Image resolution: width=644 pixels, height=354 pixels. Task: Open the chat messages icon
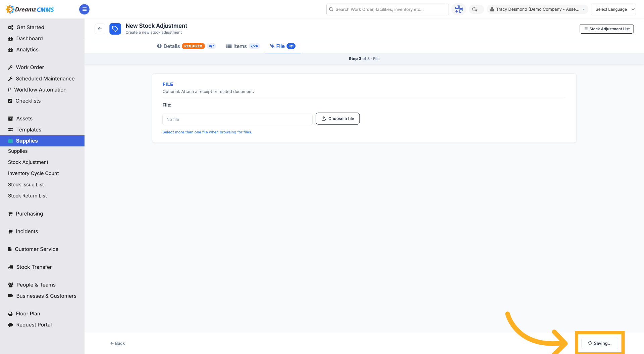(x=475, y=9)
